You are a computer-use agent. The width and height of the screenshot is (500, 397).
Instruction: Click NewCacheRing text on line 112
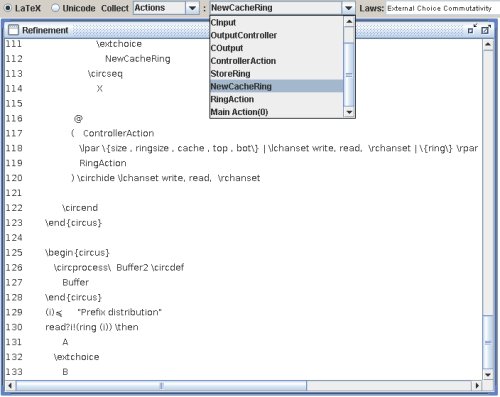coord(138,59)
